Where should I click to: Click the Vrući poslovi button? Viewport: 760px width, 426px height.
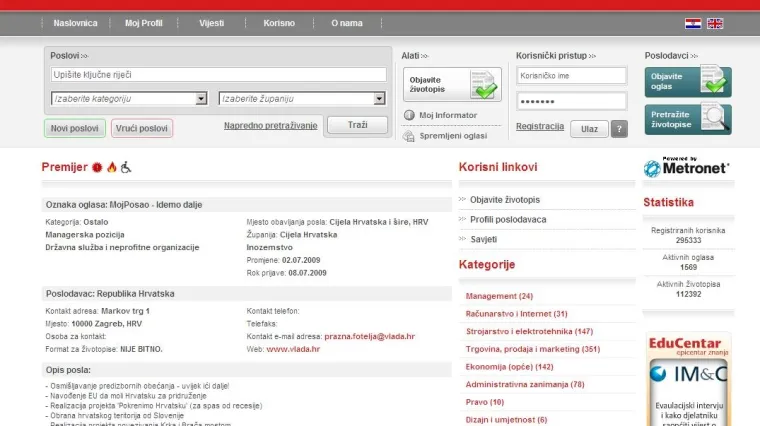point(142,128)
